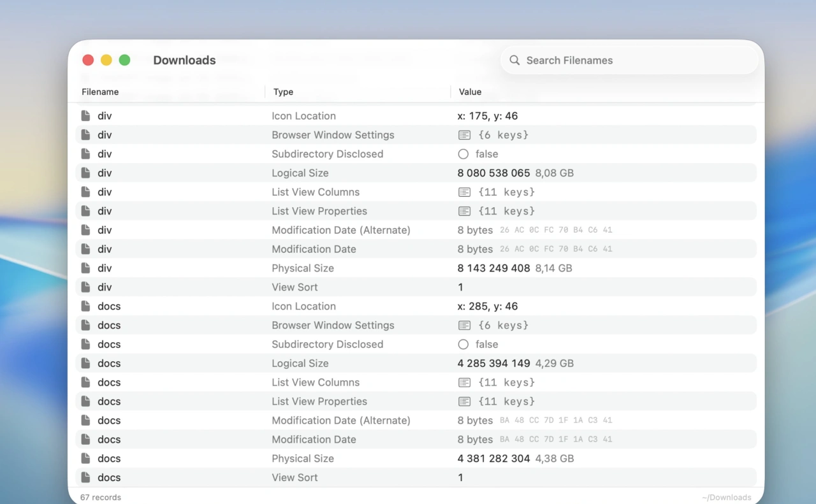Select the Type column header
Image resolution: width=816 pixels, height=504 pixels.
click(x=283, y=92)
